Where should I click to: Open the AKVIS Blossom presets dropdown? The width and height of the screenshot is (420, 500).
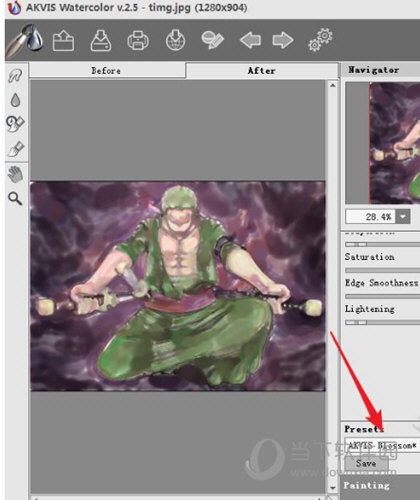(x=382, y=446)
